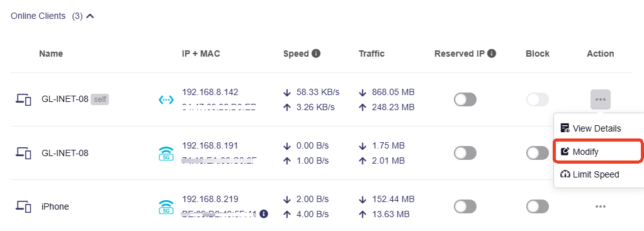
Task: Toggle Block switch for iPhone
Action: click(x=537, y=206)
